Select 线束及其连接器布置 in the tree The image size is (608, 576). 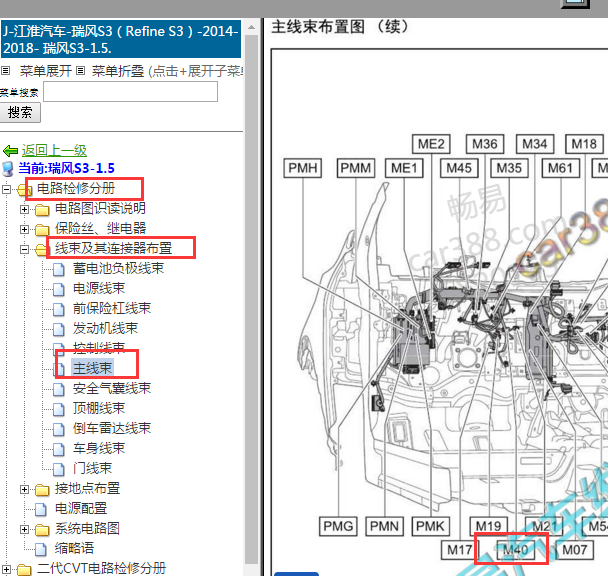click(113, 248)
